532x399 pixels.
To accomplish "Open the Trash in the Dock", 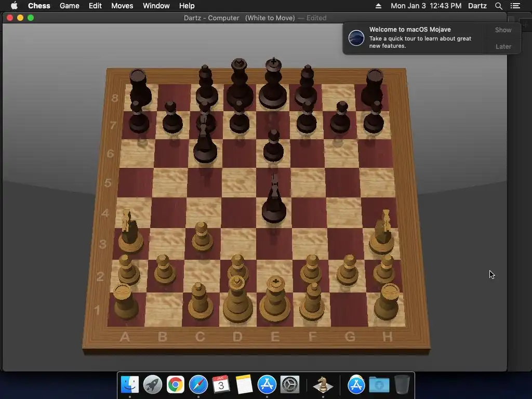I will click(402, 384).
